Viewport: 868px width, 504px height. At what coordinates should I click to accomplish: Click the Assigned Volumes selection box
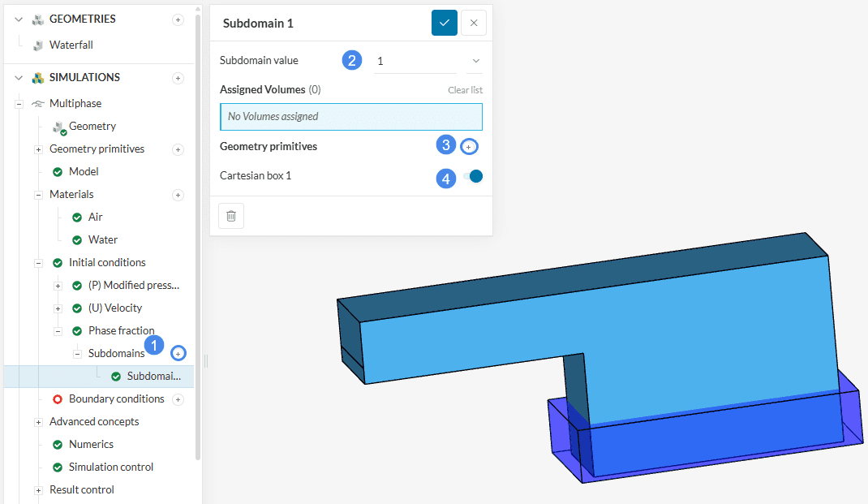click(x=350, y=117)
